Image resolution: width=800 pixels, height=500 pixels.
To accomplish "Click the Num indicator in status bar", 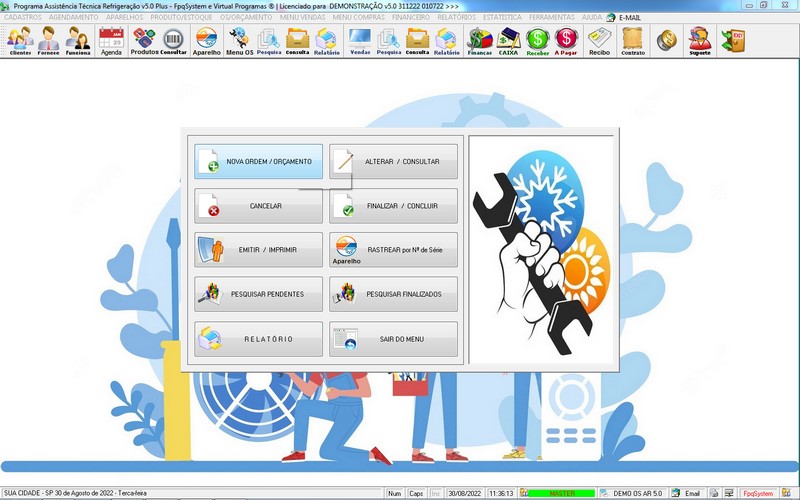I will 394,493.
